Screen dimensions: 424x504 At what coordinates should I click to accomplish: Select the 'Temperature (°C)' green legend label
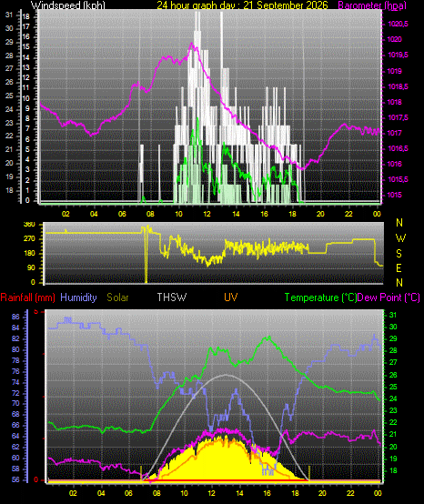pos(321,297)
